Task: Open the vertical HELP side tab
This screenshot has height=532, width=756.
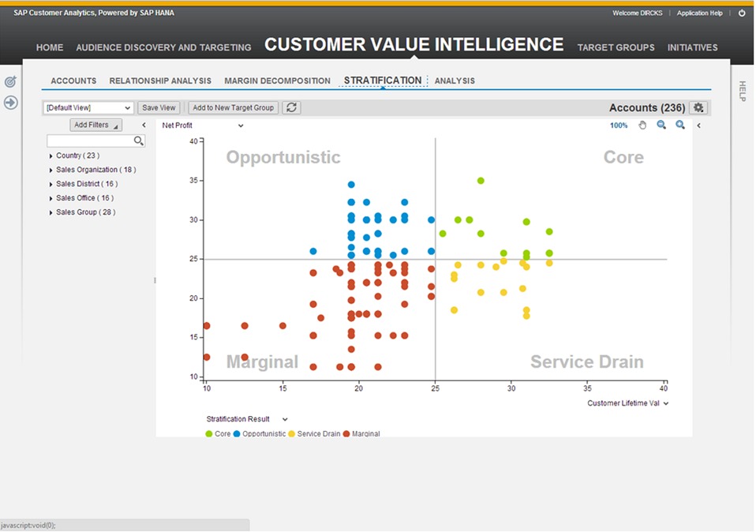Action: (x=743, y=91)
